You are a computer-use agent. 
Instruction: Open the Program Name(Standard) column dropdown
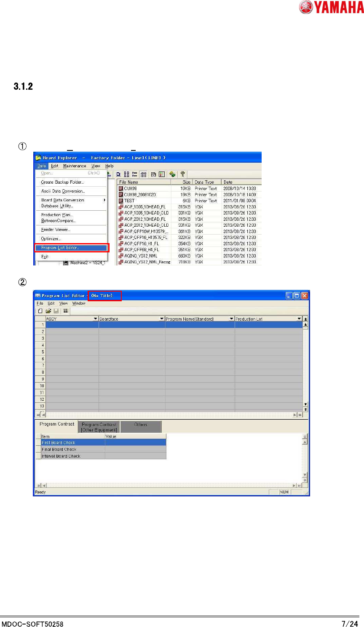click(231, 319)
